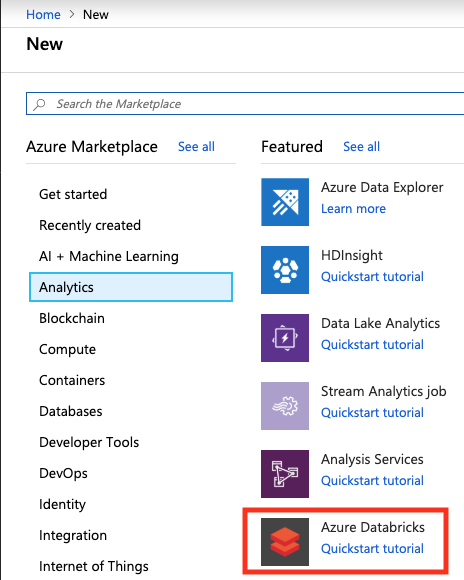
Task: Switch to the Databases category
Action: pos(71,411)
